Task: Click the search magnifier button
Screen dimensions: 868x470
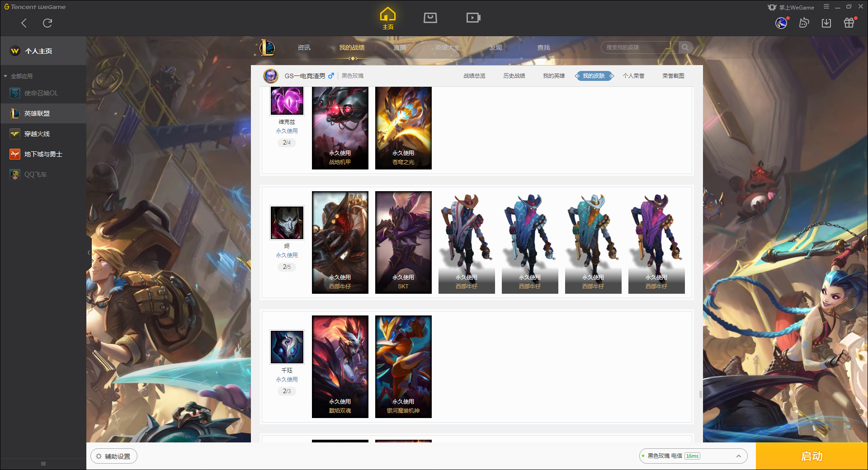Action: pyautogui.click(x=685, y=47)
